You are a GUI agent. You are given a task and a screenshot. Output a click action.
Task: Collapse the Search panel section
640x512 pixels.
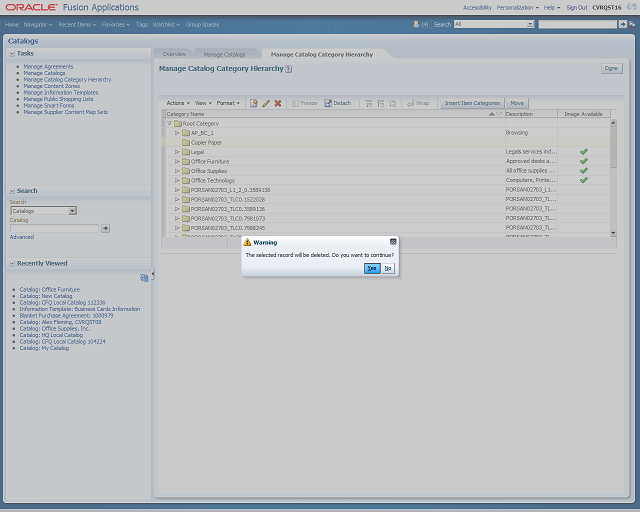click(12, 191)
